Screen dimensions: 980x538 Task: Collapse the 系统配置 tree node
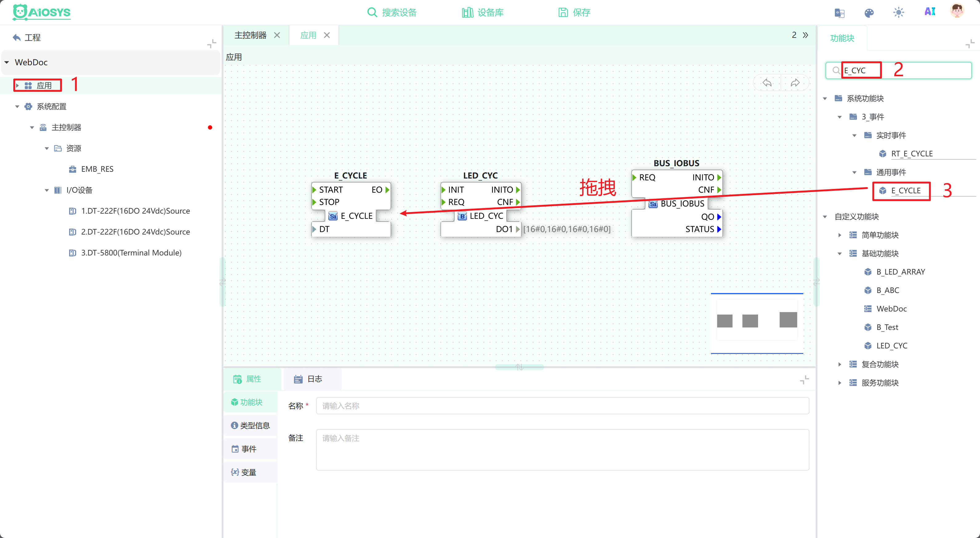17,106
